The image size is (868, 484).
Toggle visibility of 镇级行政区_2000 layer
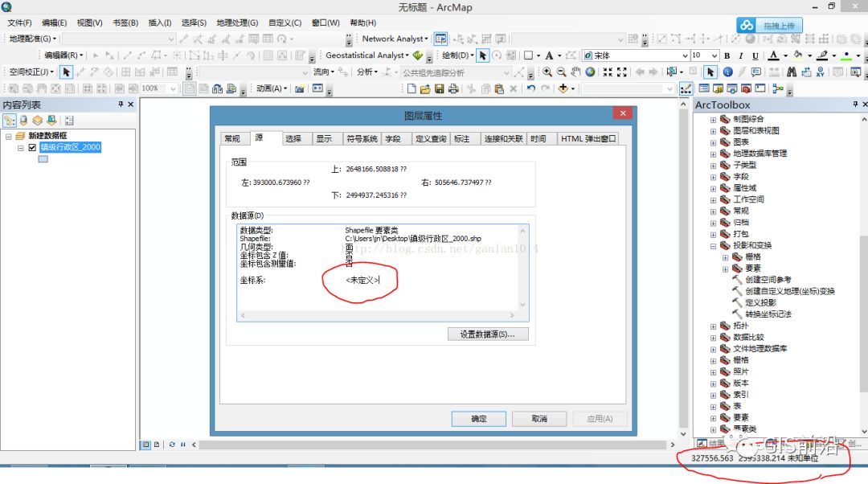[32, 147]
